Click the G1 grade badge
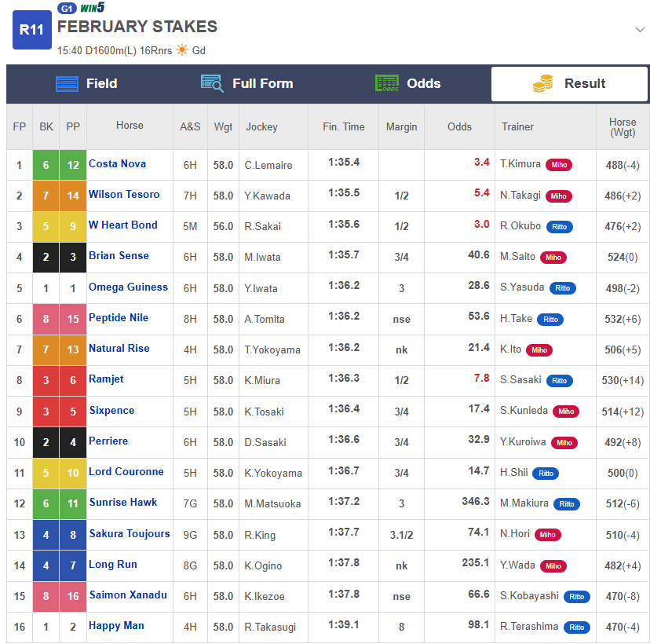 coord(67,9)
